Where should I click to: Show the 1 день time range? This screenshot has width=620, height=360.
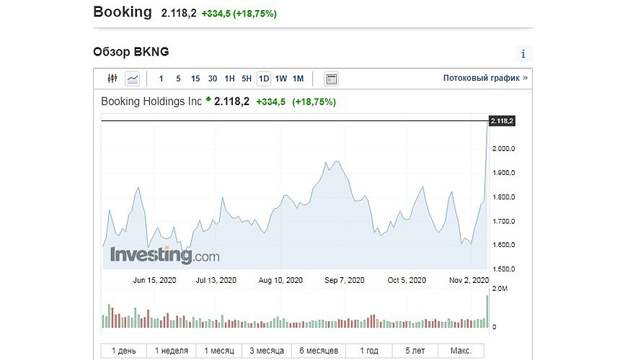pyautogui.click(x=124, y=351)
